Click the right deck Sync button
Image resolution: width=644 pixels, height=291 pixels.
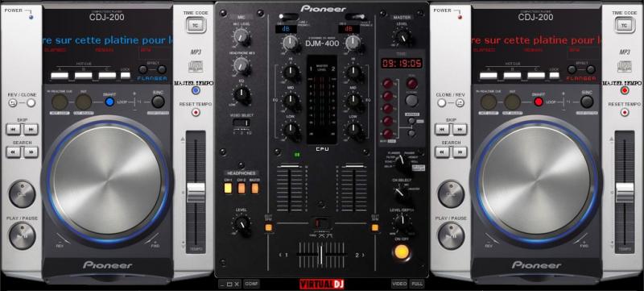[587, 102]
